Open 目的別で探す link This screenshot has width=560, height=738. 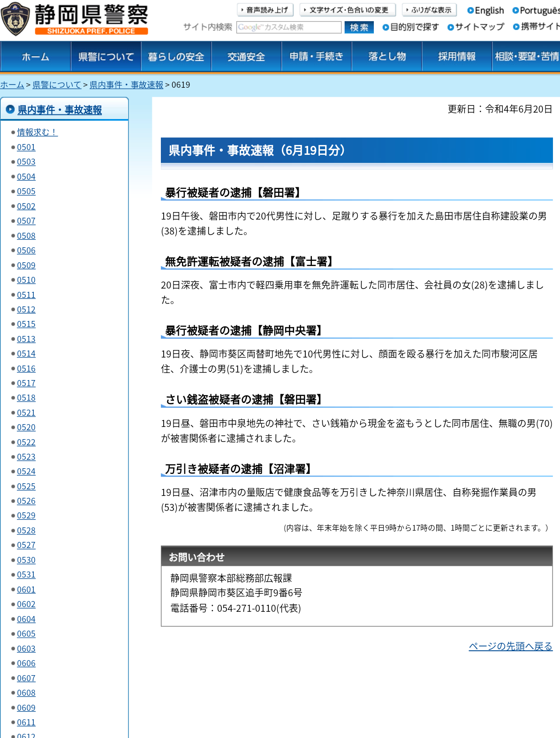click(x=410, y=27)
